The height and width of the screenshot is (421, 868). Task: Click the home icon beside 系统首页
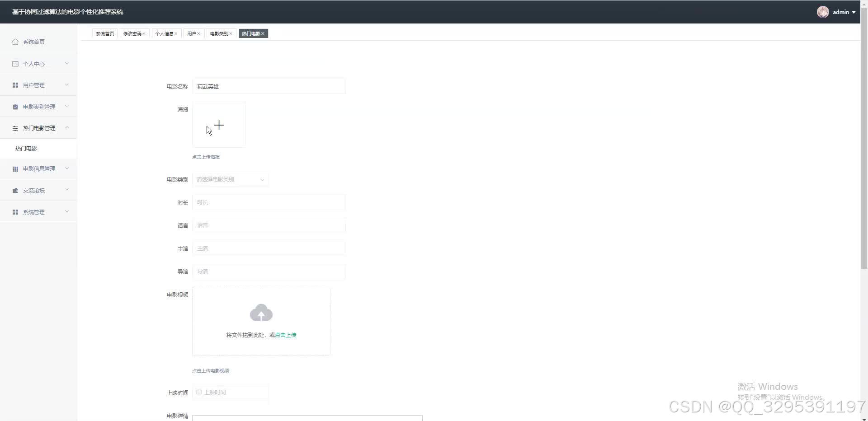pos(15,42)
